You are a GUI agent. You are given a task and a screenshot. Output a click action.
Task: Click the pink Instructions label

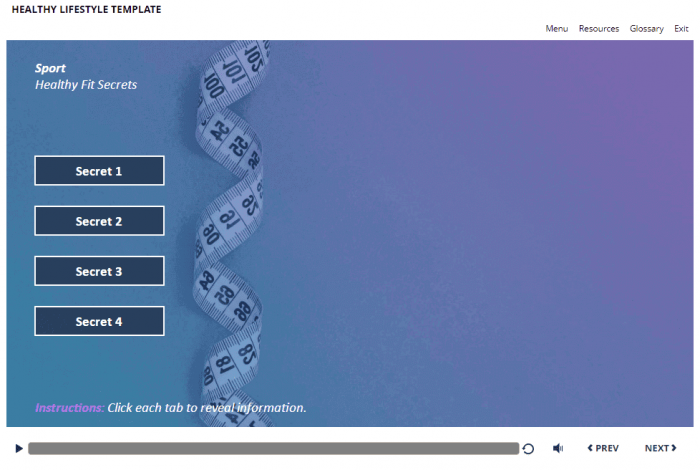coord(69,408)
